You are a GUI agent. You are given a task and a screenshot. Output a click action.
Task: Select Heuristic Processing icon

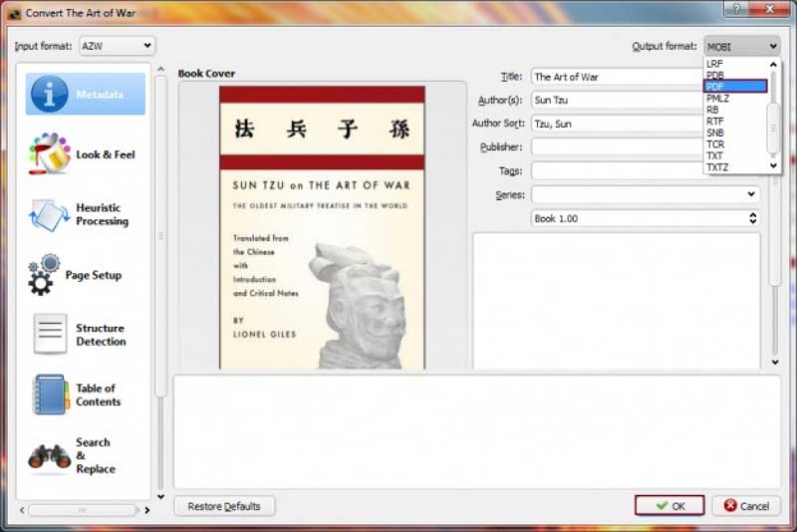(49, 215)
